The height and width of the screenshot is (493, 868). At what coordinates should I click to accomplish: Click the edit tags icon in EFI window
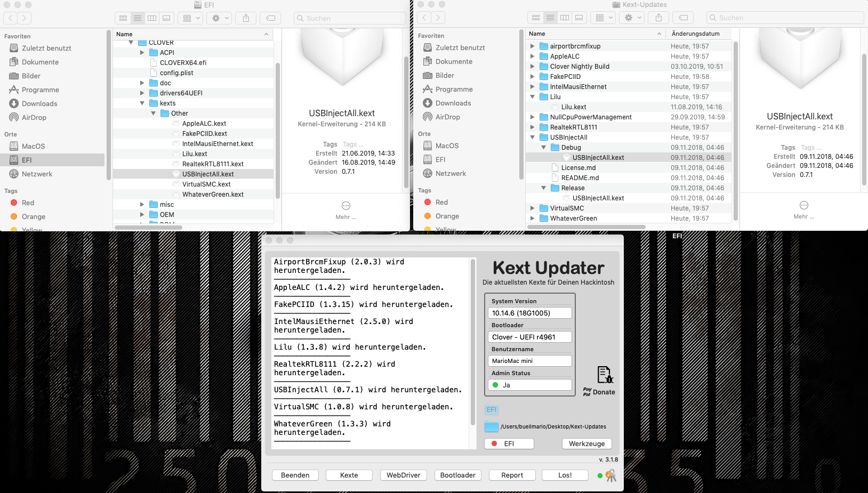(x=271, y=18)
